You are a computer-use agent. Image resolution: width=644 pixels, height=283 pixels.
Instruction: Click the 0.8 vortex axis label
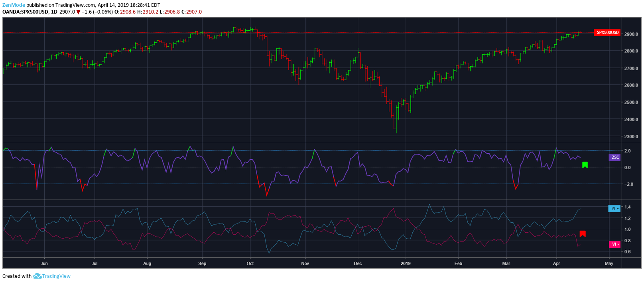pyautogui.click(x=628, y=241)
